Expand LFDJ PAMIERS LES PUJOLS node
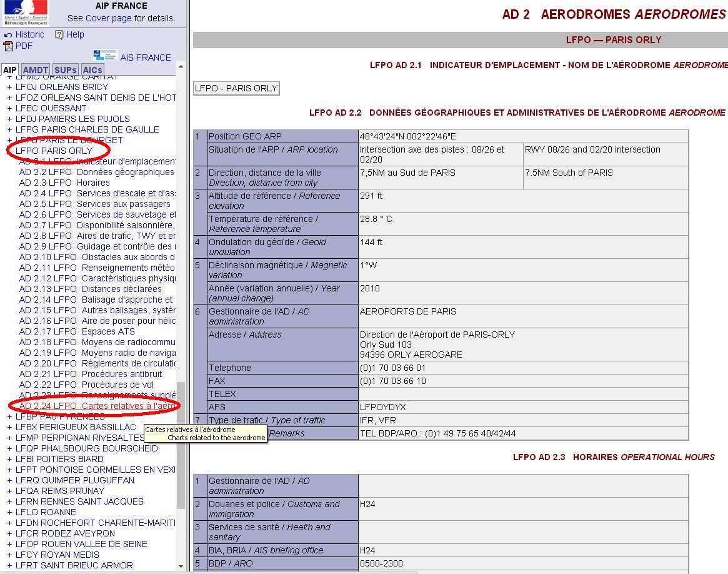This screenshot has width=728, height=574. [9, 119]
